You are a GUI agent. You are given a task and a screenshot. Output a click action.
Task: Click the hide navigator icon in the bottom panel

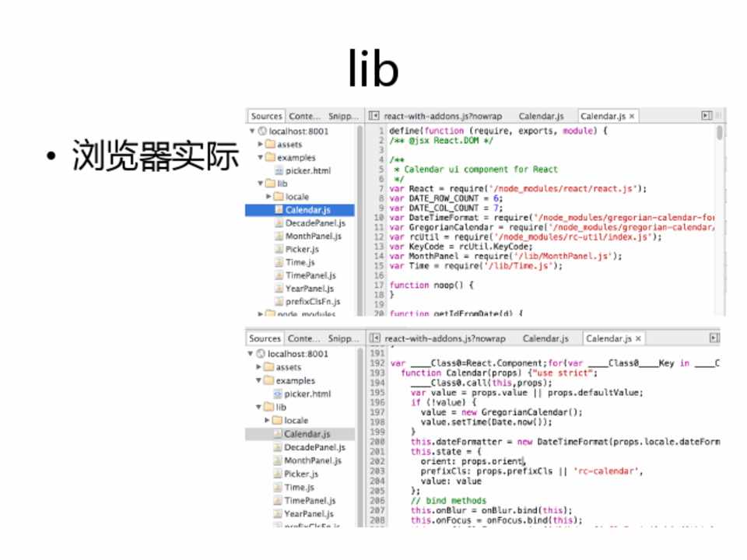(375, 339)
